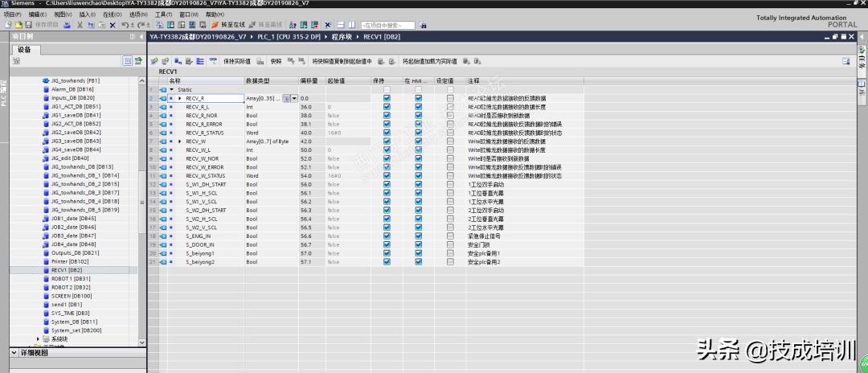Click the RECV1 [DB2] data block icon in tree
868x373 pixels.
tap(47, 270)
